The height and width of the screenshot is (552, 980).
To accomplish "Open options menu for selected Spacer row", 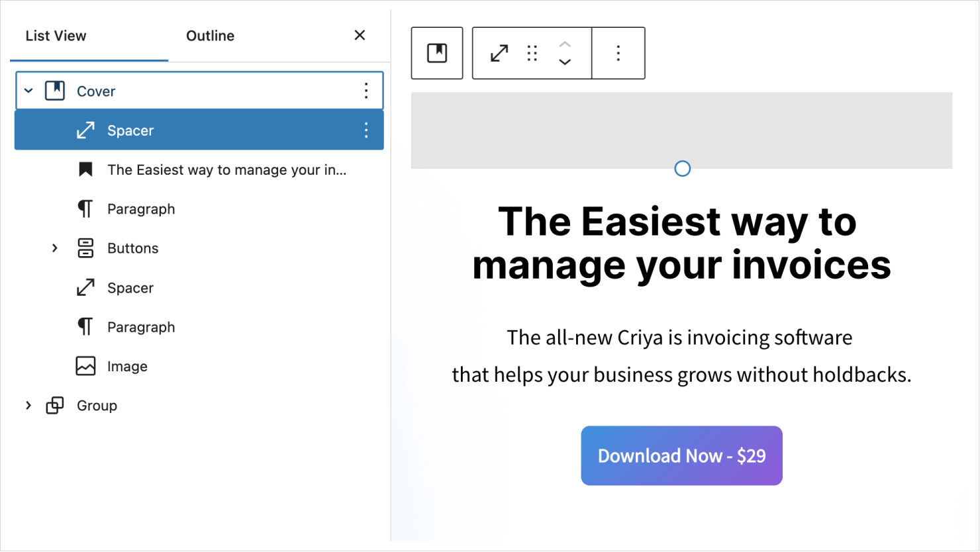I will pyautogui.click(x=366, y=130).
